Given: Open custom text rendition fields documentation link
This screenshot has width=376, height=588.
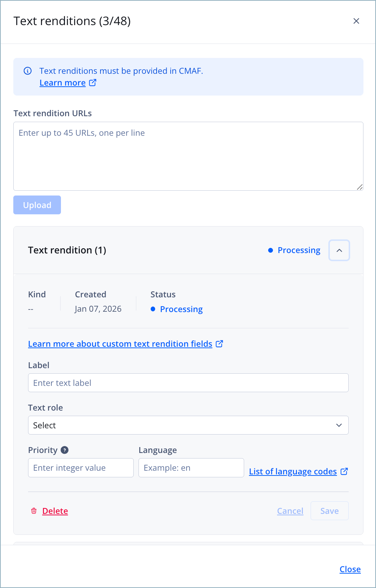Looking at the screenshot, I should click(120, 344).
